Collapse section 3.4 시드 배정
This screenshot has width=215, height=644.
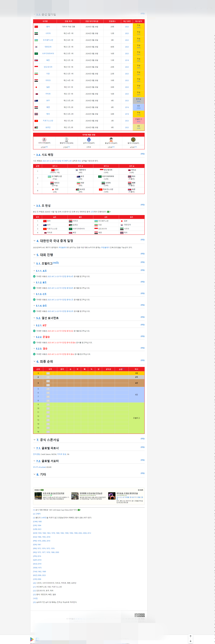click(34, 155)
